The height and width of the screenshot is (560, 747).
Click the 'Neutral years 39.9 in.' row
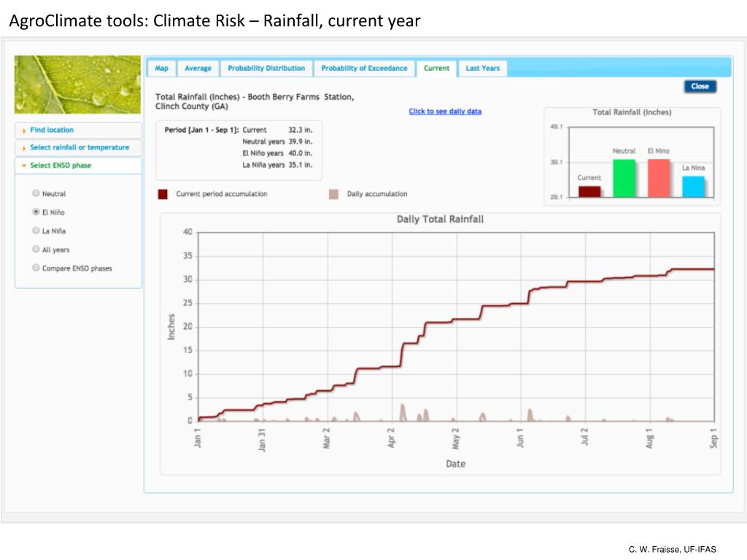click(277, 141)
